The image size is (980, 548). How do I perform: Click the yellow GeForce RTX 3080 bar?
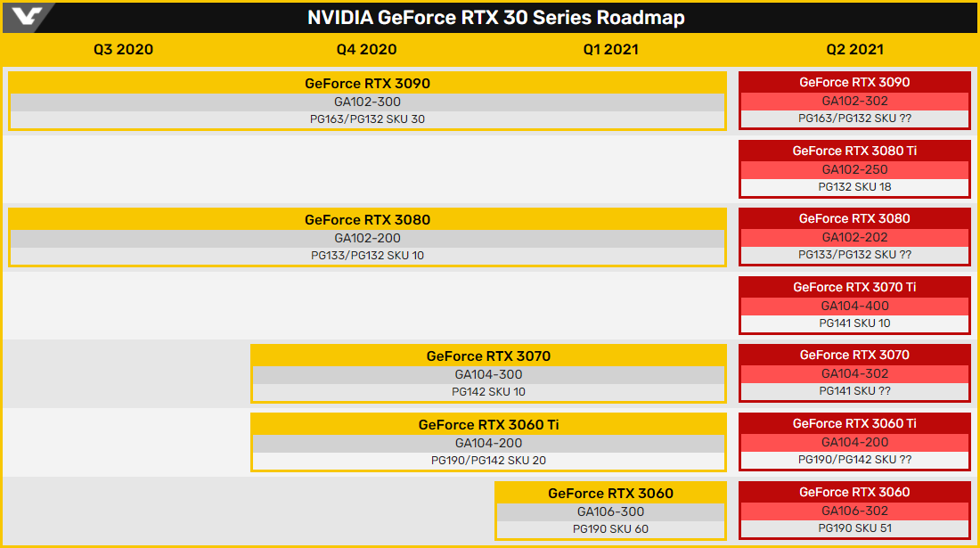pos(367,220)
